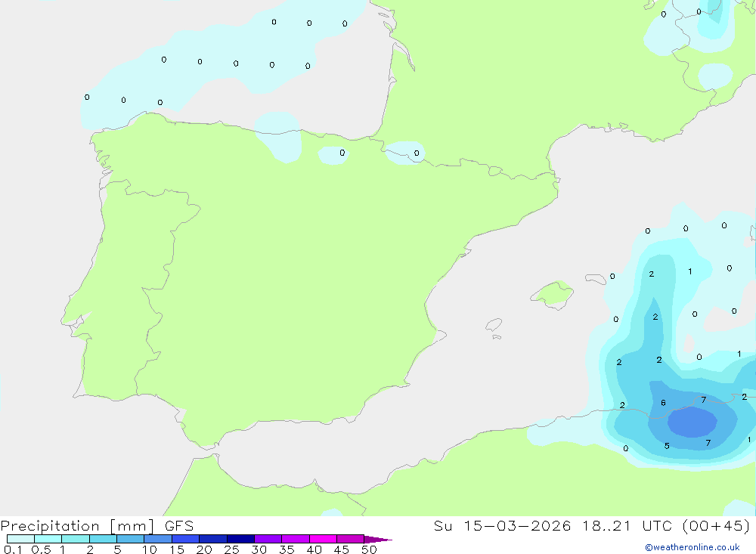The width and height of the screenshot is (756, 554).
Task: Click the 0.1–0.5 mm legend color swatch
Action: point(20,539)
